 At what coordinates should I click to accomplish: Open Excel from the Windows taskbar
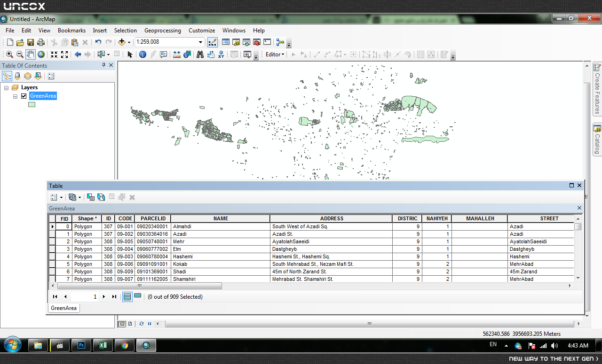point(103,345)
